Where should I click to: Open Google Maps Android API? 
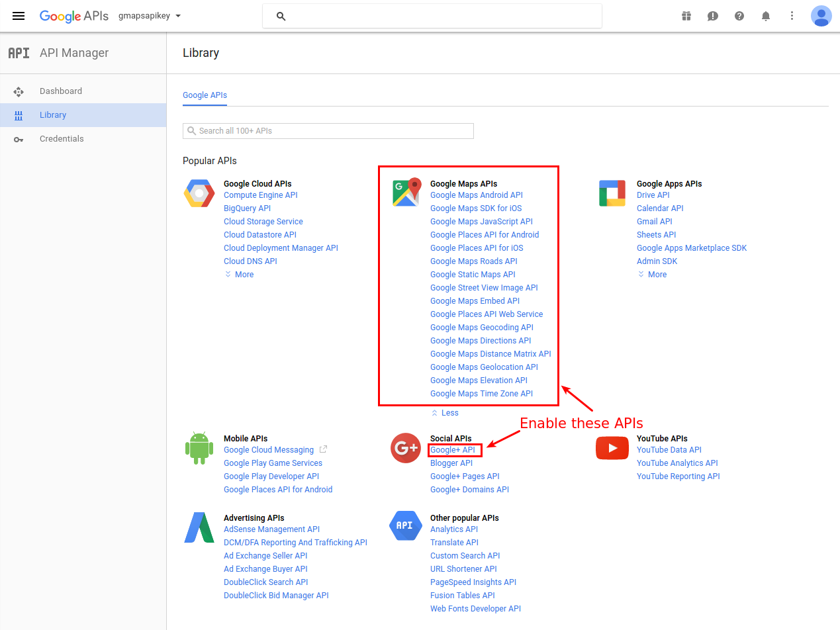477,195
